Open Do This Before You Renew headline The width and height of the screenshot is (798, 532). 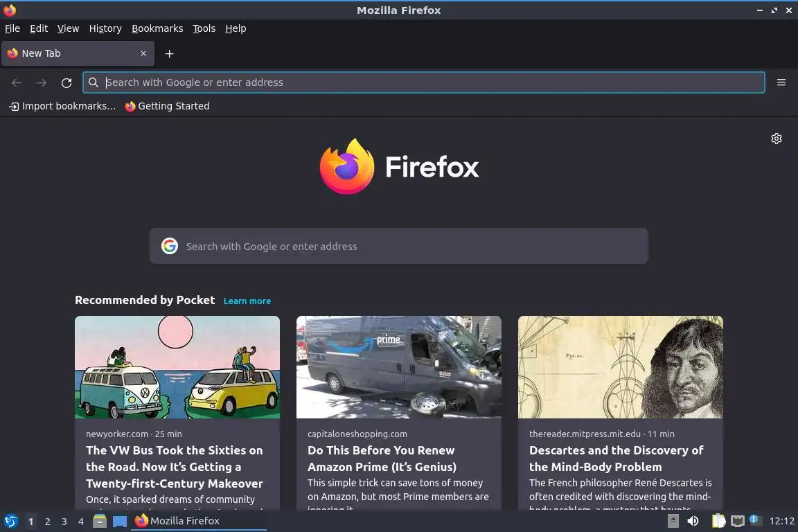click(382, 459)
